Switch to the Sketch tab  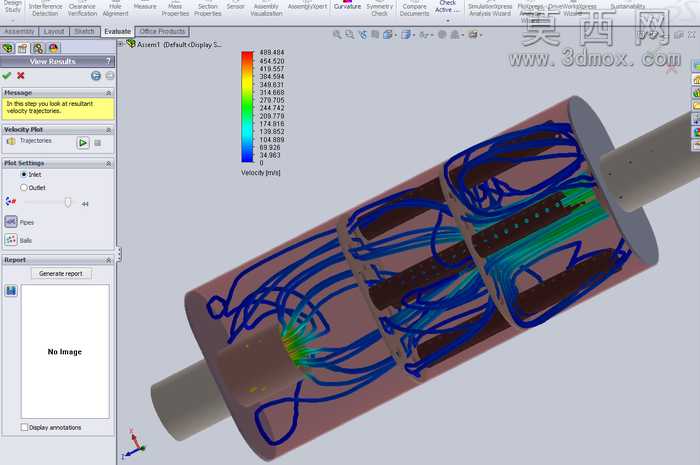(84, 31)
